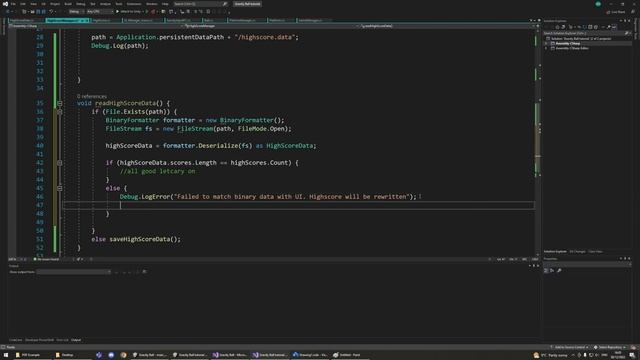Click the Visual Studio logo icon
640x360 pixels.
pos(5,4)
